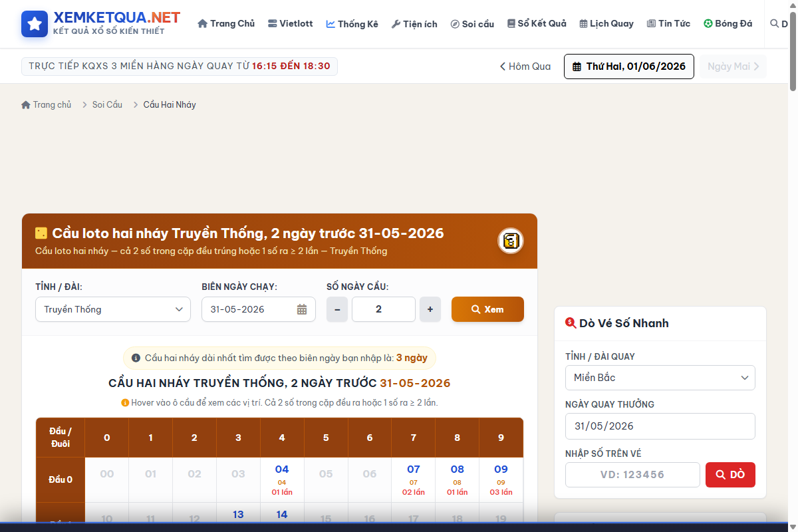Image resolution: width=798 pixels, height=532 pixels.
Task: Select the greyed loto cell 05
Action: 326,479
